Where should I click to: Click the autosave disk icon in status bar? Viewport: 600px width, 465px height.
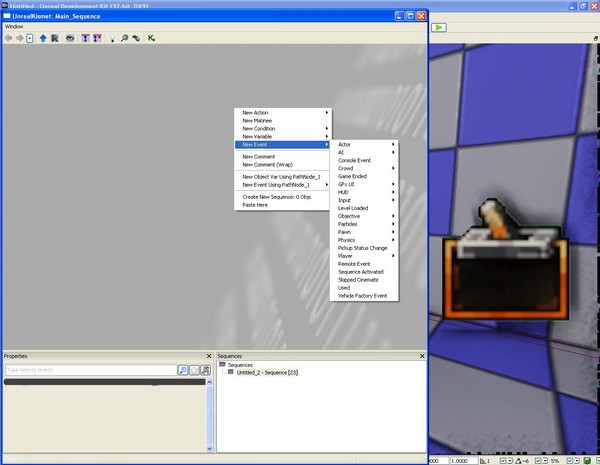587,461
